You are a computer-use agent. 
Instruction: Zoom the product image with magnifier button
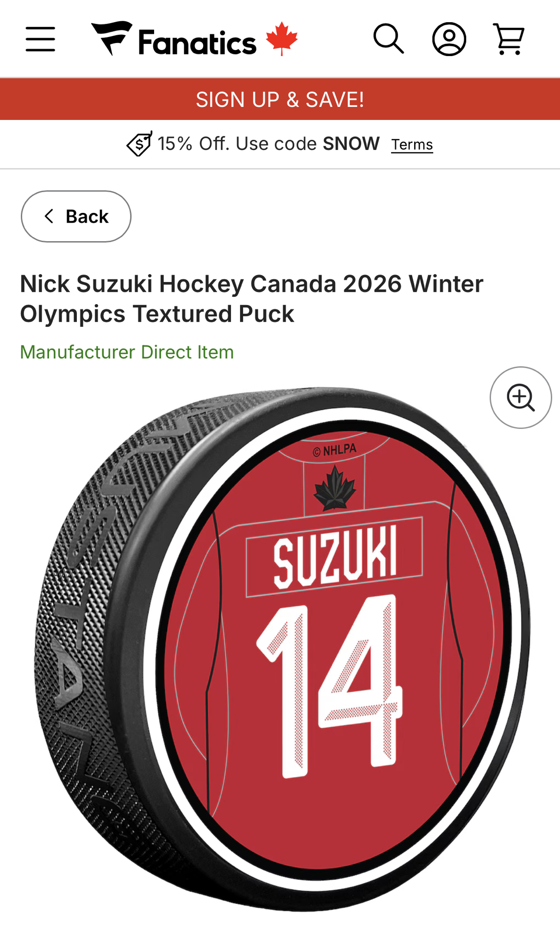(521, 398)
